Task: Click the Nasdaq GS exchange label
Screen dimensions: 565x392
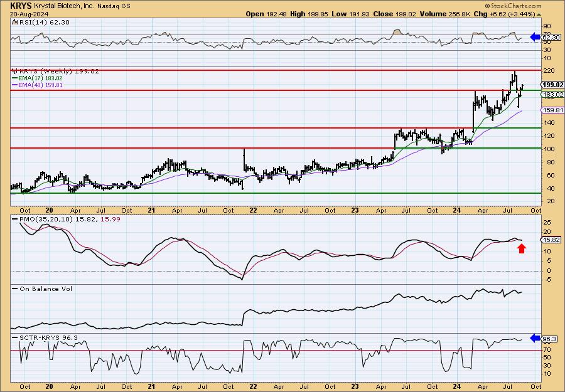Action: pyautogui.click(x=114, y=6)
